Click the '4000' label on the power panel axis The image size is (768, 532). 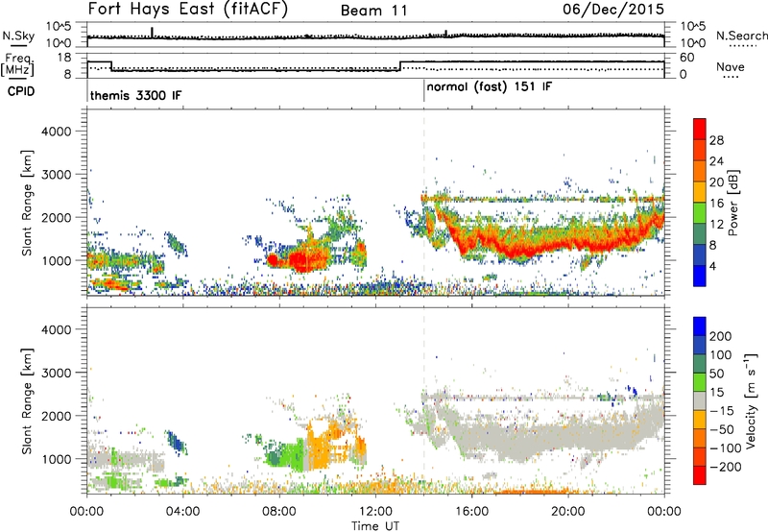coord(56,132)
